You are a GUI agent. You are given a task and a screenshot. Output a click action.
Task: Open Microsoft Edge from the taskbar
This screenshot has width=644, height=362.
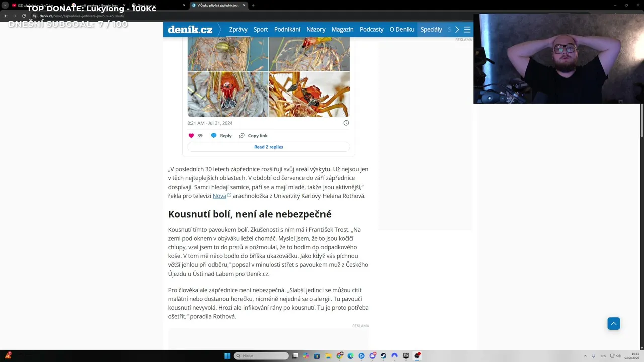(351, 356)
